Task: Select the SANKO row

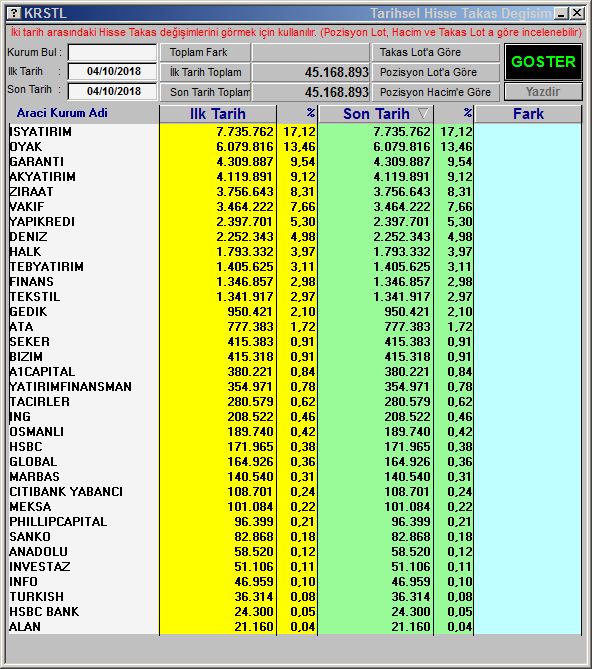Action: [x=295, y=537]
